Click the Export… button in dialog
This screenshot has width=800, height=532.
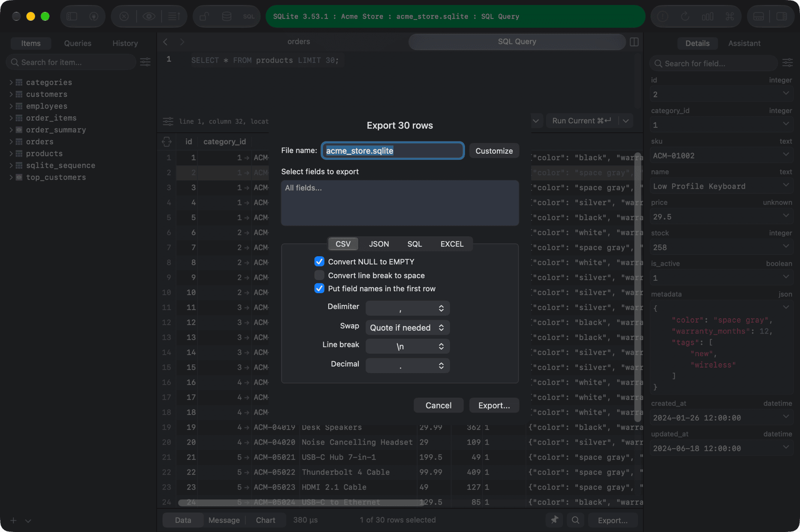(494, 406)
